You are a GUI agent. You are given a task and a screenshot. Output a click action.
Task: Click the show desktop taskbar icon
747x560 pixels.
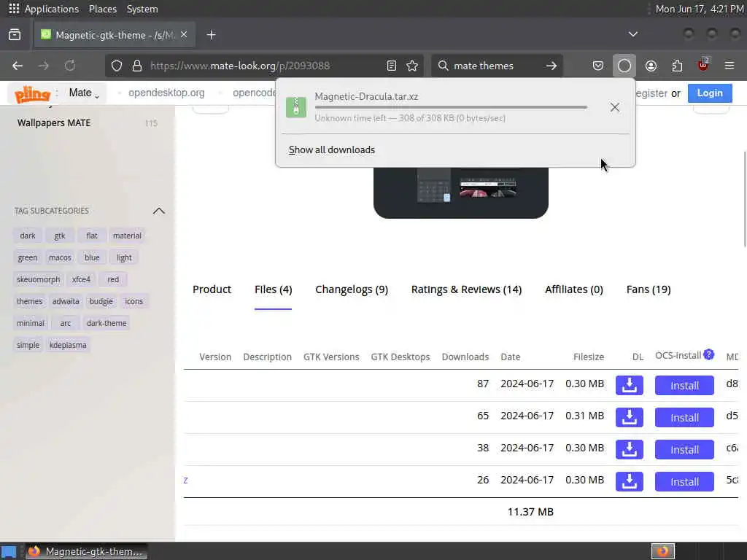(9, 552)
